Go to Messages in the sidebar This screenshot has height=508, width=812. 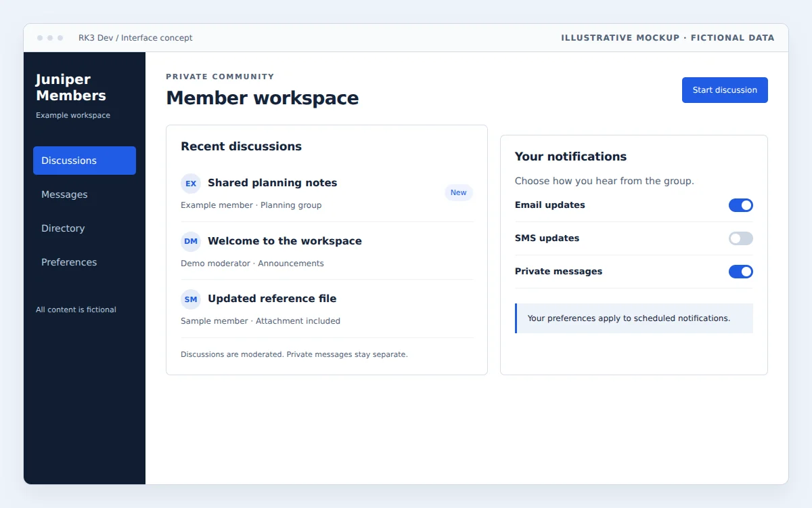point(85,194)
